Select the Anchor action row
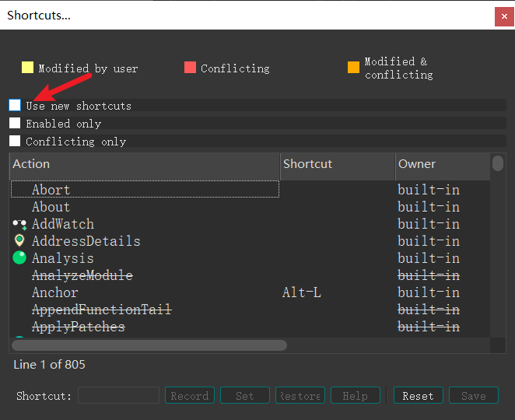 [54, 292]
